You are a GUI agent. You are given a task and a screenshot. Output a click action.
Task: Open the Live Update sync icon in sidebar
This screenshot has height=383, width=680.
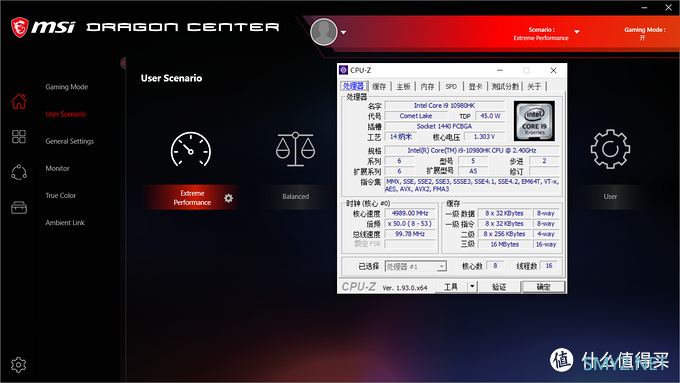click(x=19, y=172)
